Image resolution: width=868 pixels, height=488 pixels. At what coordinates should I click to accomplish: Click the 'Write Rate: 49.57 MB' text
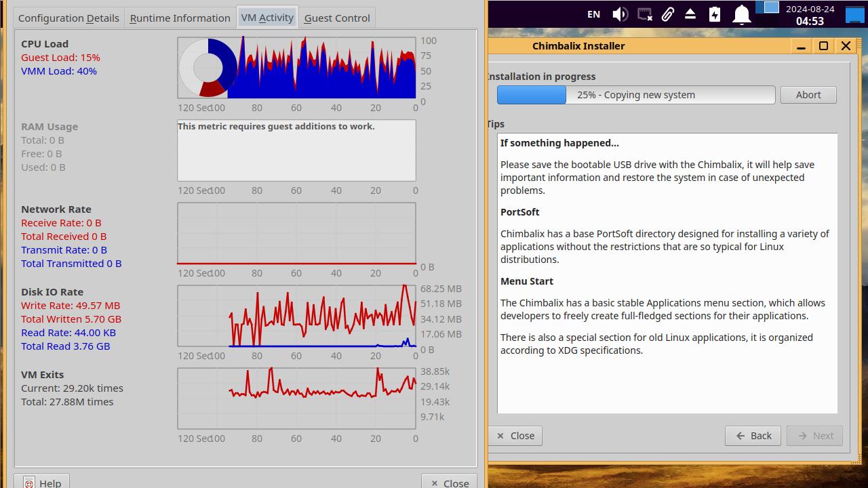[x=71, y=306]
